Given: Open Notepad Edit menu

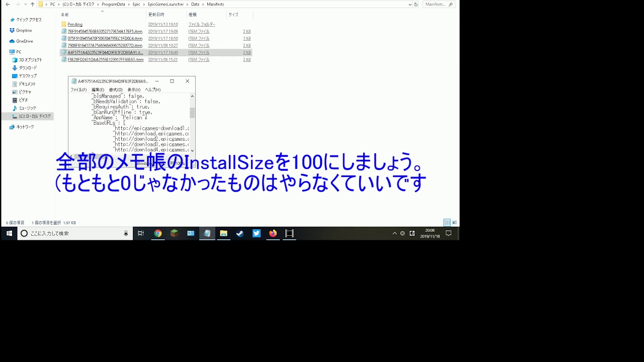Looking at the screenshot, I should click(98, 89).
